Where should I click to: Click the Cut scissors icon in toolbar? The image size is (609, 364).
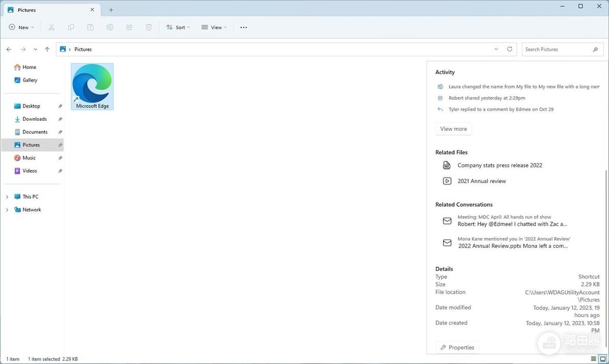pos(51,27)
